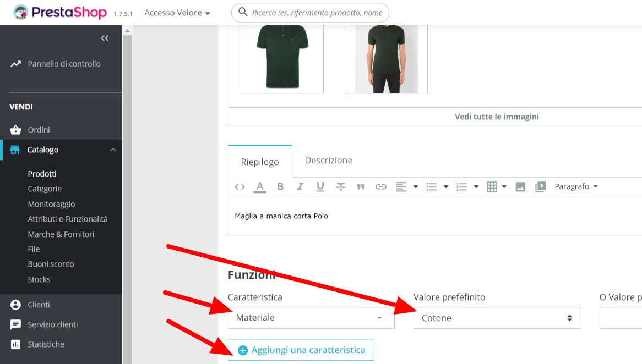Open Vedi tutte le immagini link
Screen dimensions: 642x364
coord(496,116)
